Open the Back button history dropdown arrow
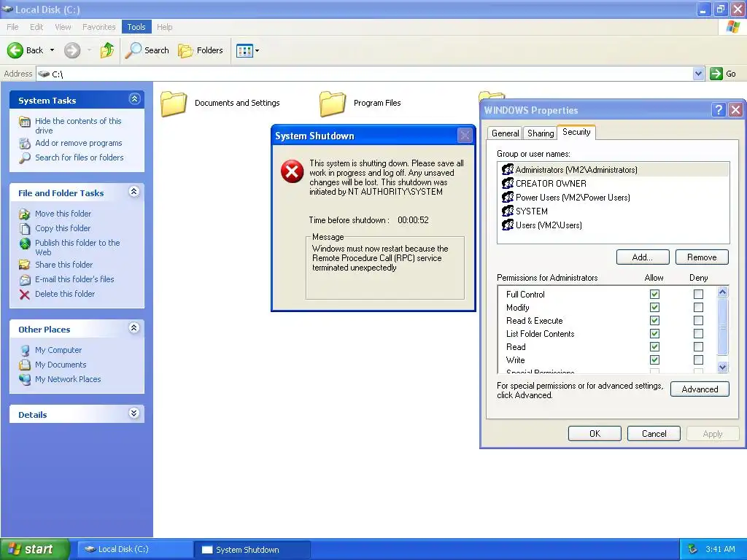Screen dimensions: 747x560 (52, 50)
